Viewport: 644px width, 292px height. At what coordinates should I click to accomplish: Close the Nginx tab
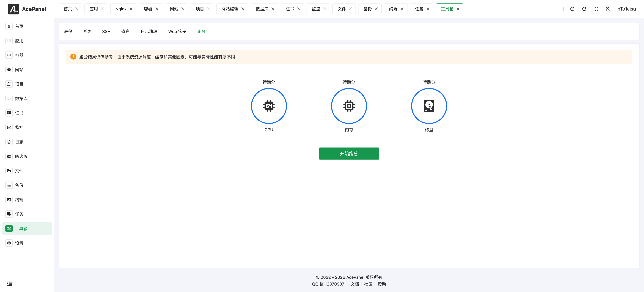click(131, 9)
